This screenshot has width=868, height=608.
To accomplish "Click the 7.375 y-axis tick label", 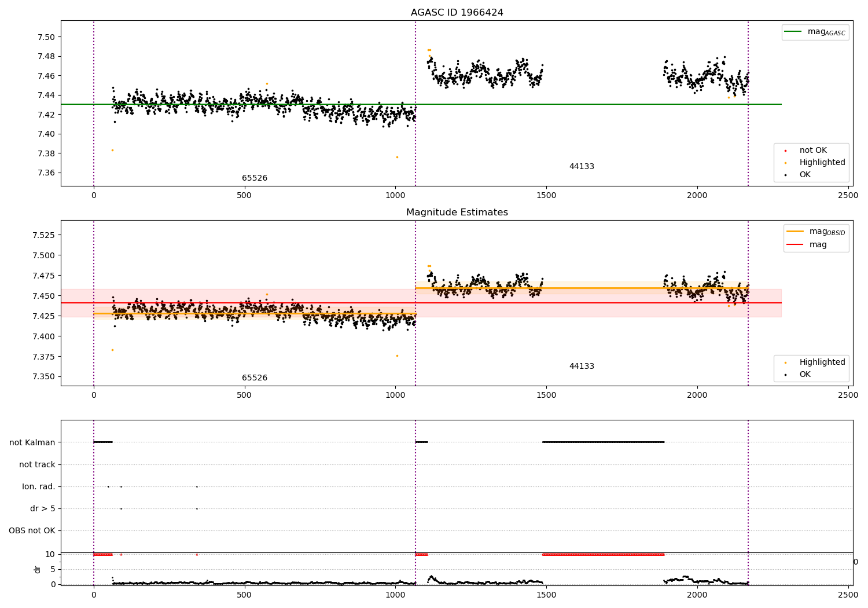I will pyautogui.click(x=43, y=357).
